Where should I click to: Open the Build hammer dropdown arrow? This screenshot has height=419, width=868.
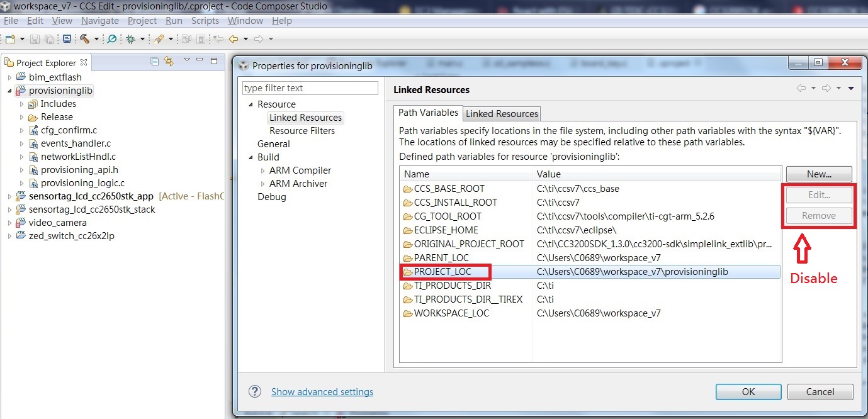tap(96, 39)
